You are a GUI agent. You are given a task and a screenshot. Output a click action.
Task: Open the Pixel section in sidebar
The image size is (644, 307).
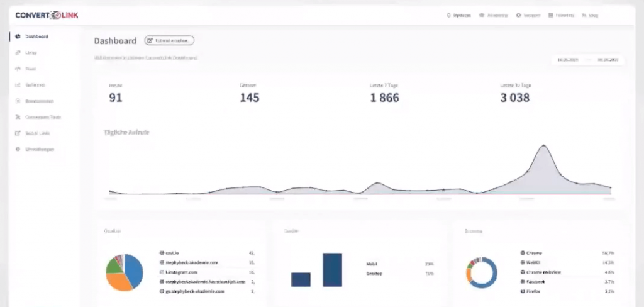30,69
